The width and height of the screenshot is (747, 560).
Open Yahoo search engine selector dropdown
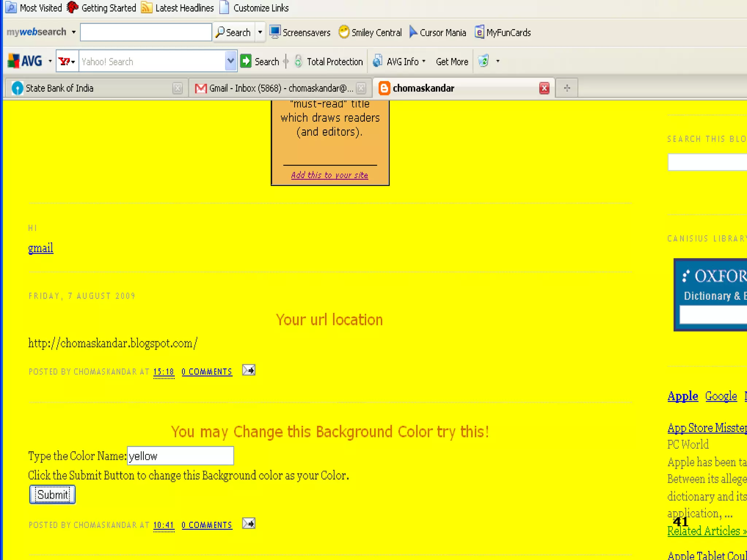coord(67,61)
